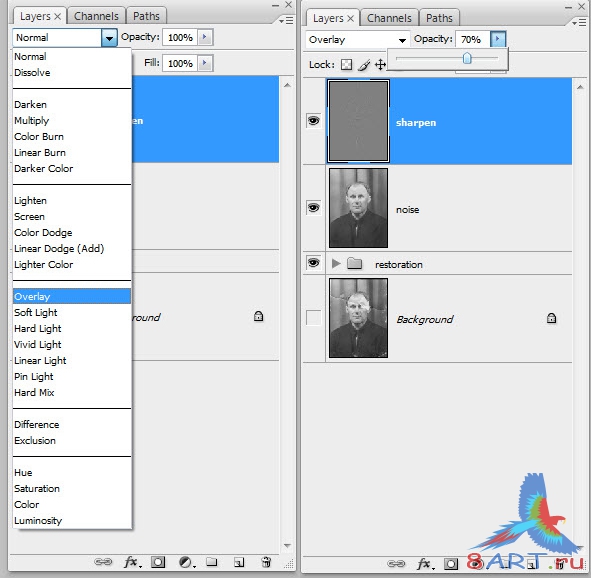Click the link layers icon in left panel
Image resolution: width=591 pixels, height=578 pixels.
[x=103, y=562]
